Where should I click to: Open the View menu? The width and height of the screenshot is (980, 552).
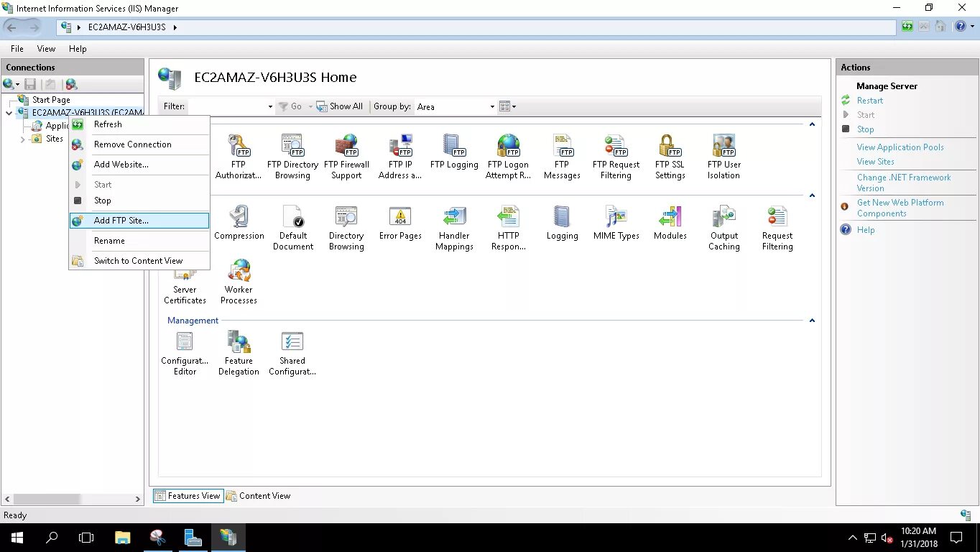click(x=46, y=49)
